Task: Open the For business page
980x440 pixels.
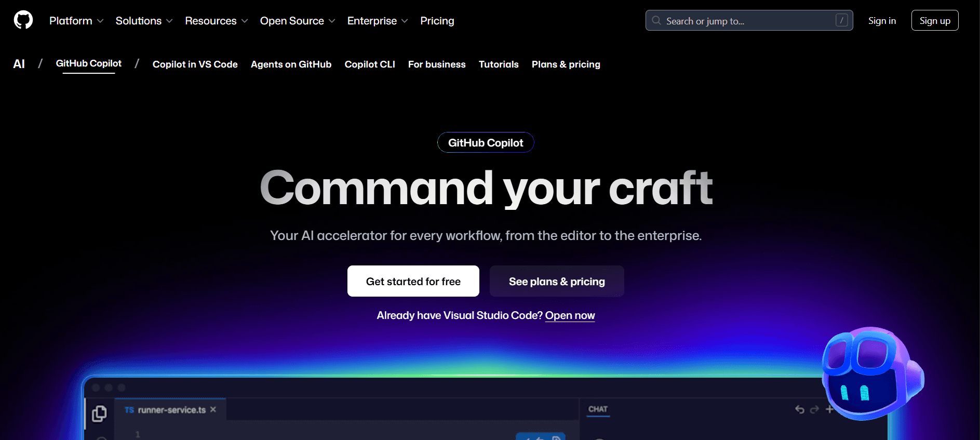Action: click(437, 64)
